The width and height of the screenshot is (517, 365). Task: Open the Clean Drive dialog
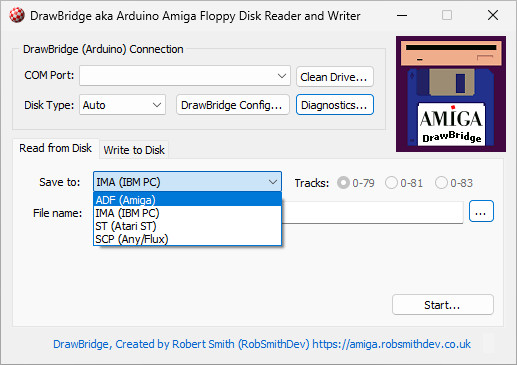tap(334, 77)
